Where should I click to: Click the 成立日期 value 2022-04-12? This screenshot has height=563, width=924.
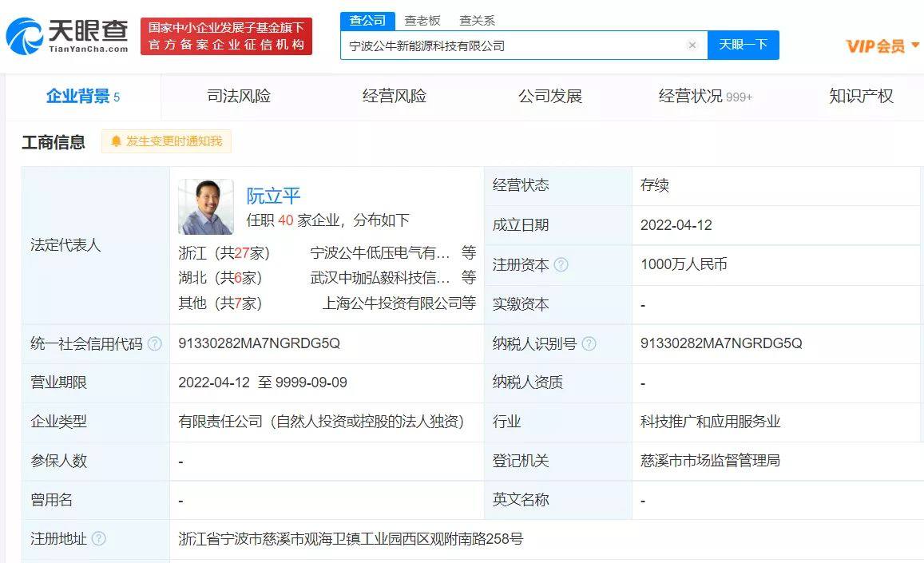[x=676, y=225]
